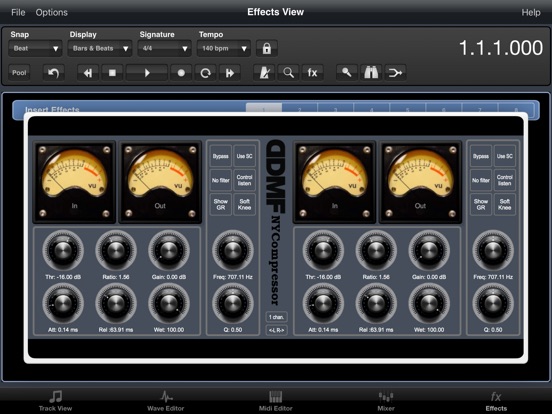The width and height of the screenshot is (552, 414).
Task: Click right Ratio 1.56 knob
Action: pos(376,251)
